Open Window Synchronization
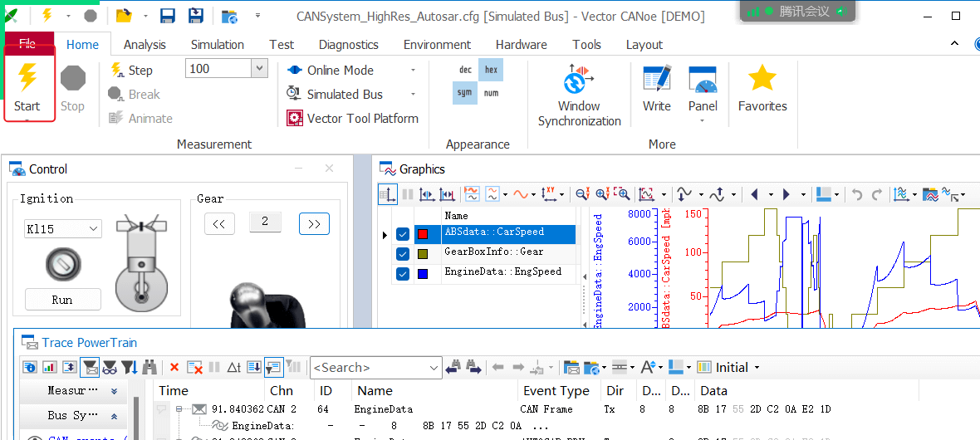 click(580, 94)
